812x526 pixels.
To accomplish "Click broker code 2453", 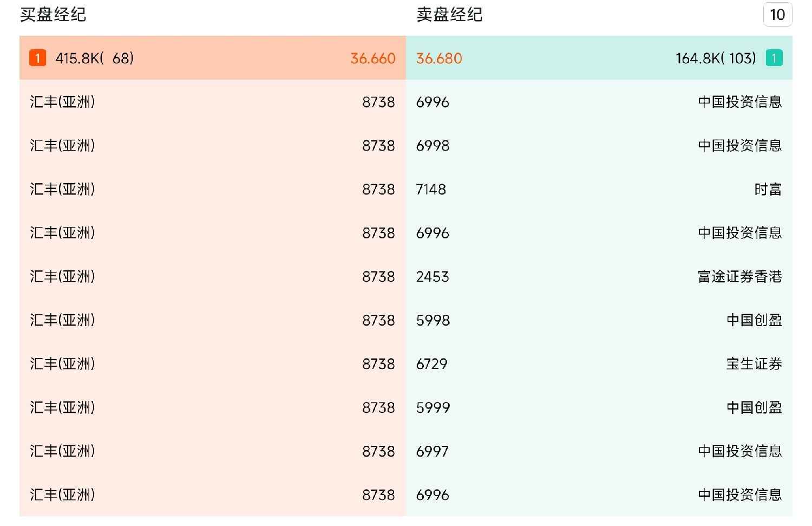I will click(x=433, y=277).
